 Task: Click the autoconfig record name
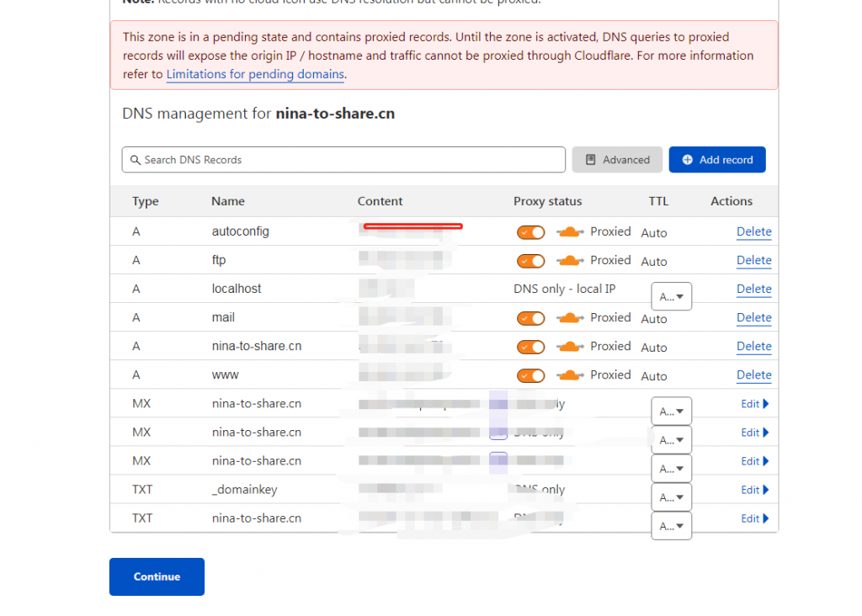(x=240, y=231)
